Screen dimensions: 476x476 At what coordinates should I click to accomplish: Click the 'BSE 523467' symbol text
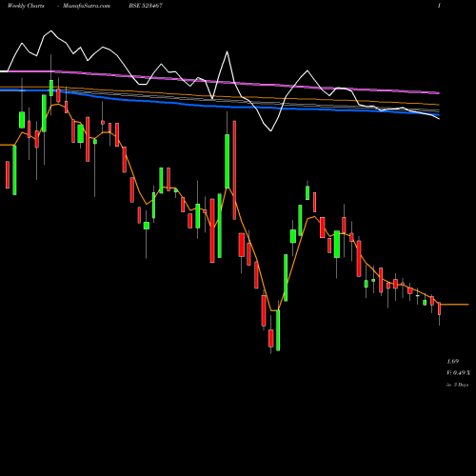(x=147, y=6)
